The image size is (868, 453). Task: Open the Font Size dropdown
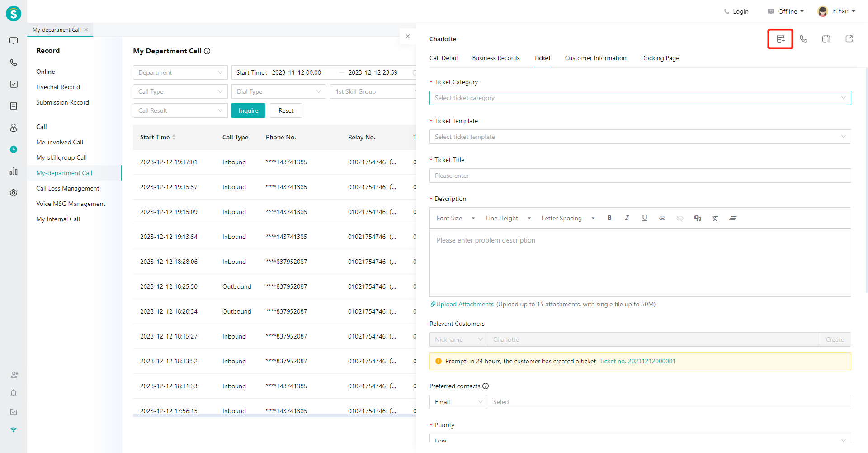point(456,218)
